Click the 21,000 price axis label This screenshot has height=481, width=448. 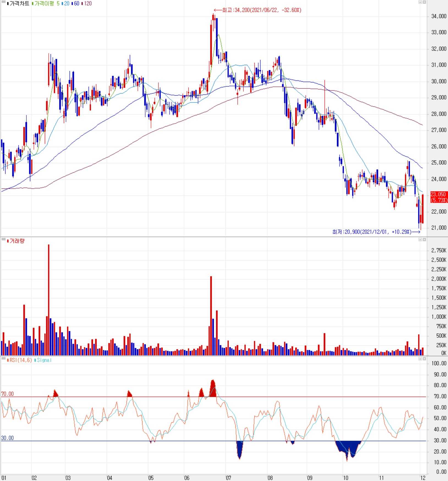click(439, 228)
